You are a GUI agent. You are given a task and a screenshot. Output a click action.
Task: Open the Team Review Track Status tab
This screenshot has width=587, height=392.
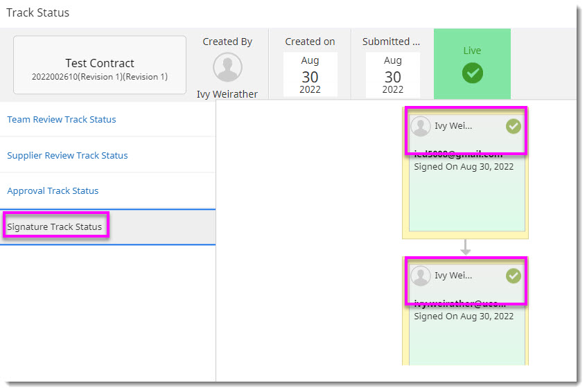62,119
